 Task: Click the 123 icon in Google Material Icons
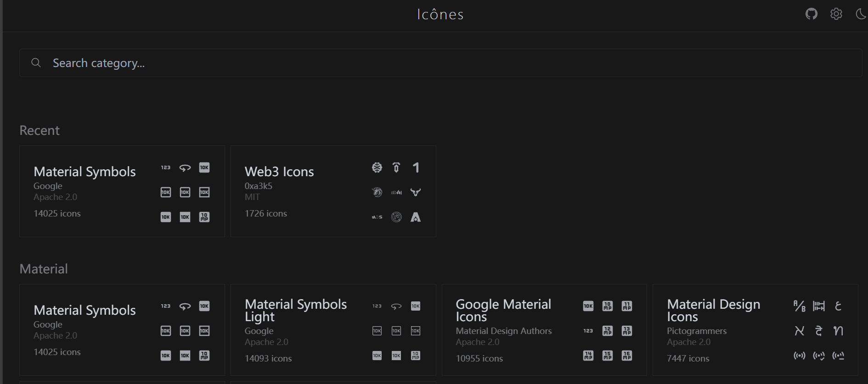pos(588,331)
